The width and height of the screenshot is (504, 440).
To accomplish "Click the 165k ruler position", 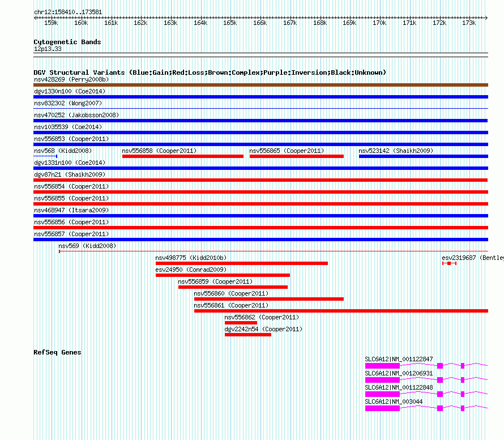I will [230, 23].
